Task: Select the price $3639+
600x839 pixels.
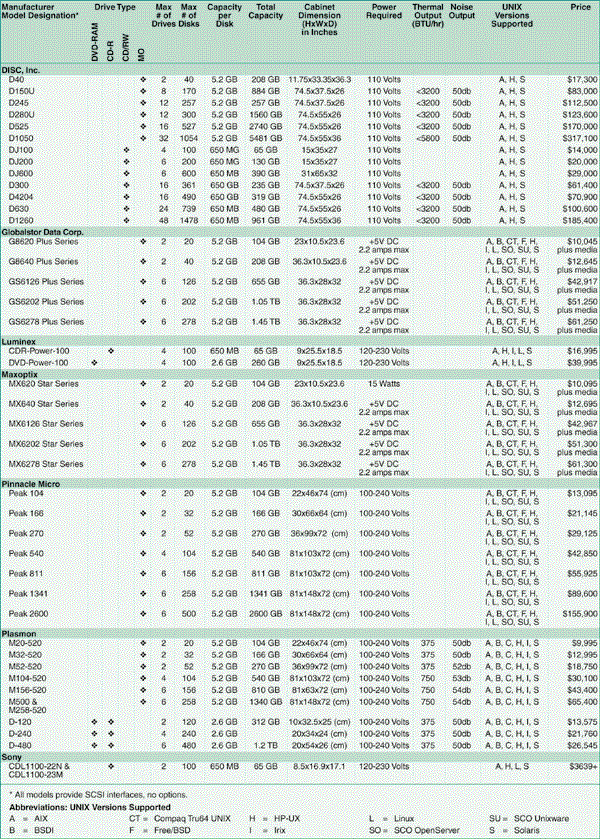Action: [x=583, y=766]
